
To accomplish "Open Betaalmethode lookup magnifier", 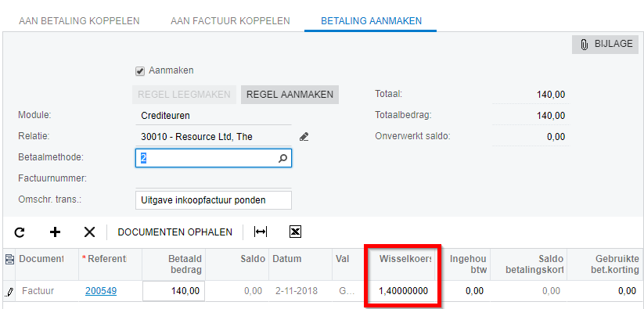I will 282,158.
